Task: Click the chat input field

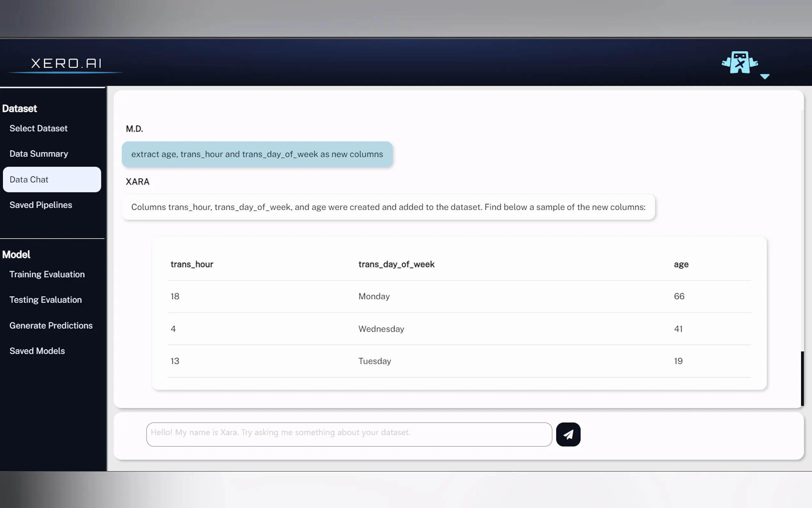Action: [x=349, y=434]
